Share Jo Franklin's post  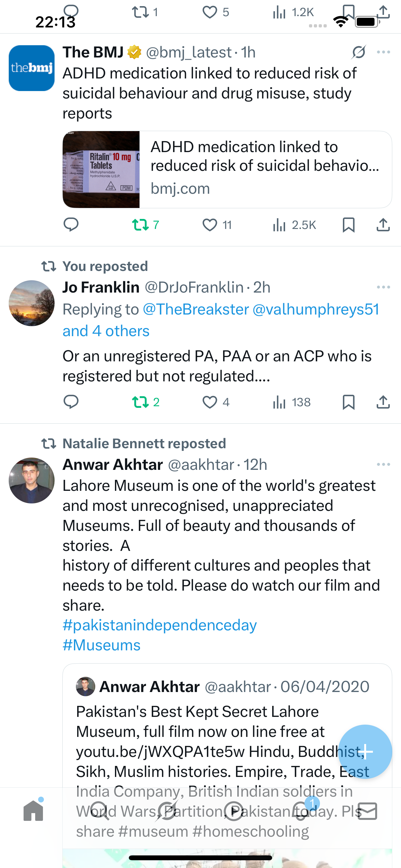pyautogui.click(x=383, y=402)
